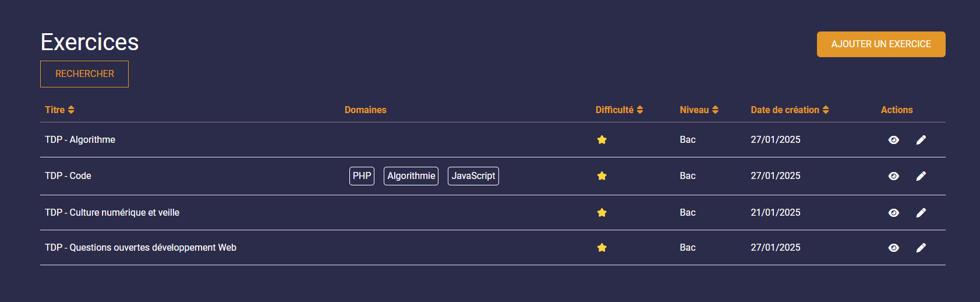This screenshot has width=980, height=302.
Task: Edit the TDP - Algorithme exercise (pencil icon)
Action: pyautogui.click(x=921, y=140)
